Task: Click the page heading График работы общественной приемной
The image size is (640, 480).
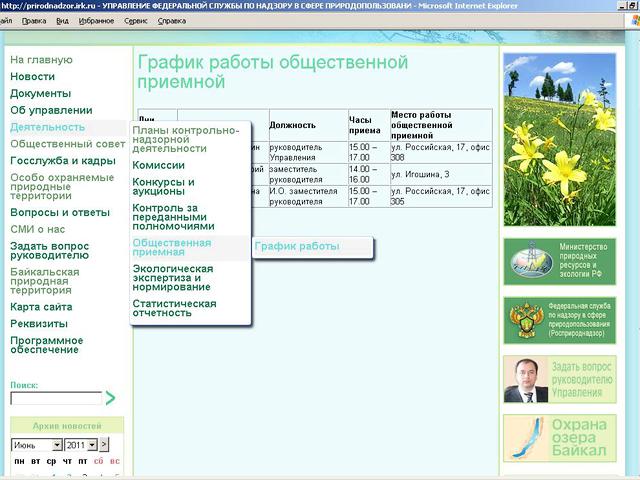Action: pyautogui.click(x=273, y=72)
